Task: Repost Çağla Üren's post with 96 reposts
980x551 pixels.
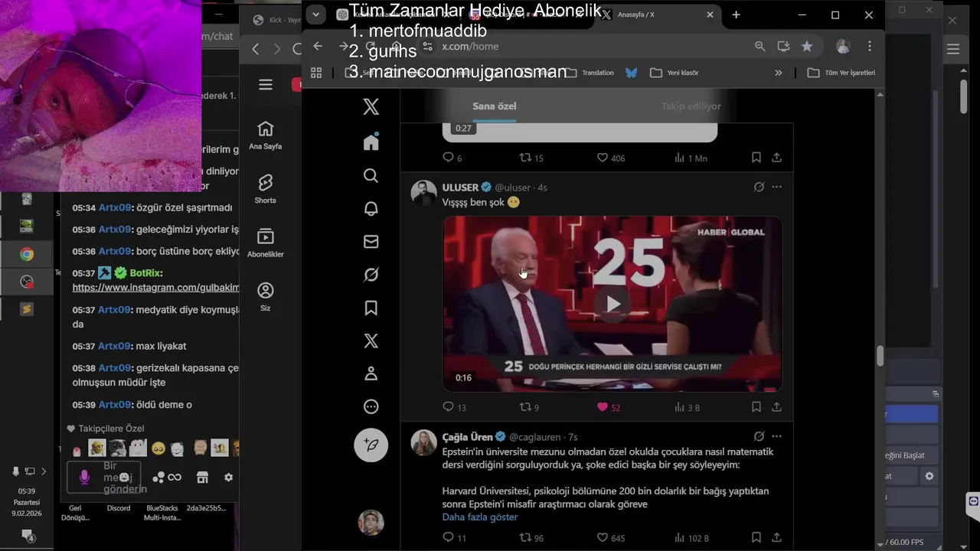Action: click(531, 538)
